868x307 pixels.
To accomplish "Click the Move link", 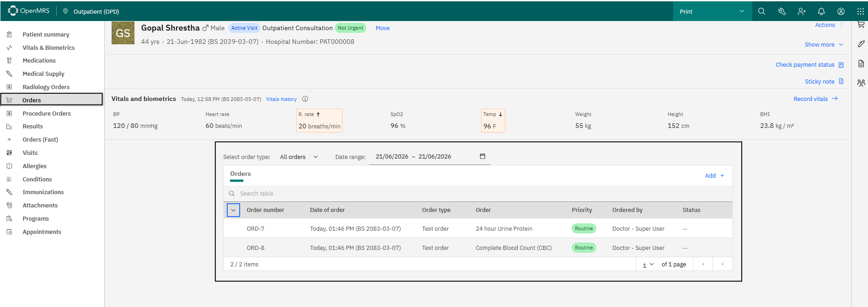I will [x=383, y=28].
